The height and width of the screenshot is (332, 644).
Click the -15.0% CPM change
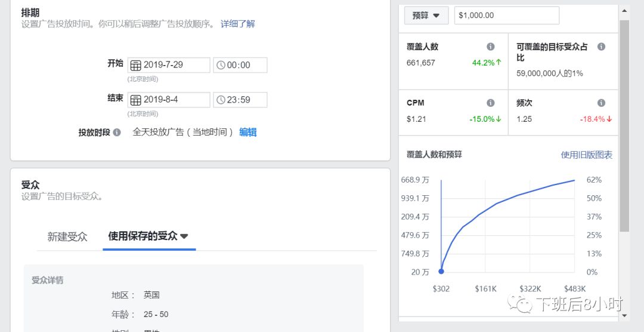pos(485,119)
